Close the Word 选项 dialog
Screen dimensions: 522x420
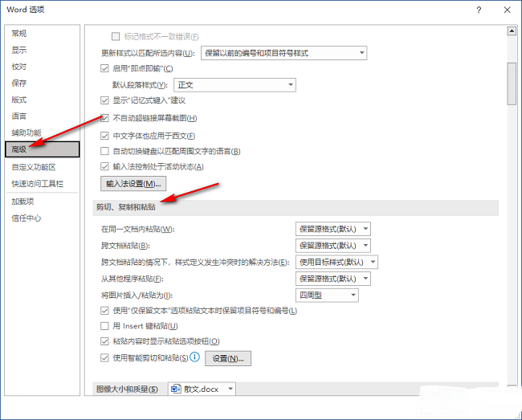(506, 10)
